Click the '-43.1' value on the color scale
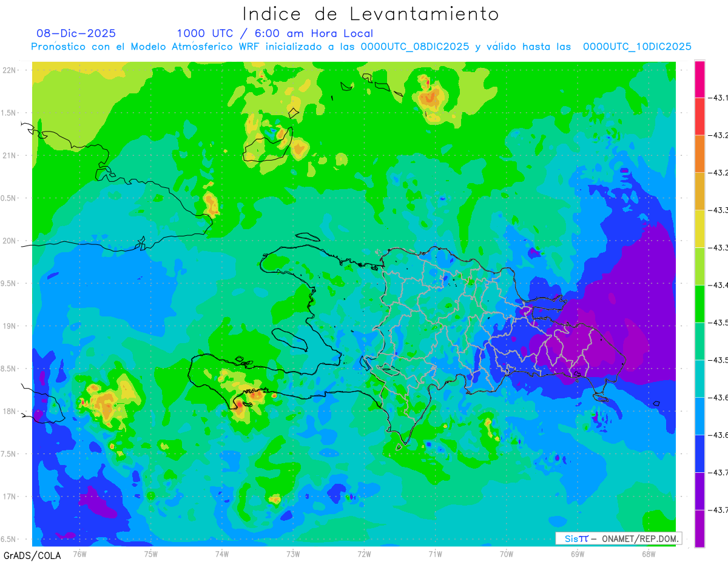The width and height of the screenshot is (728, 562). tap(718, 98)
